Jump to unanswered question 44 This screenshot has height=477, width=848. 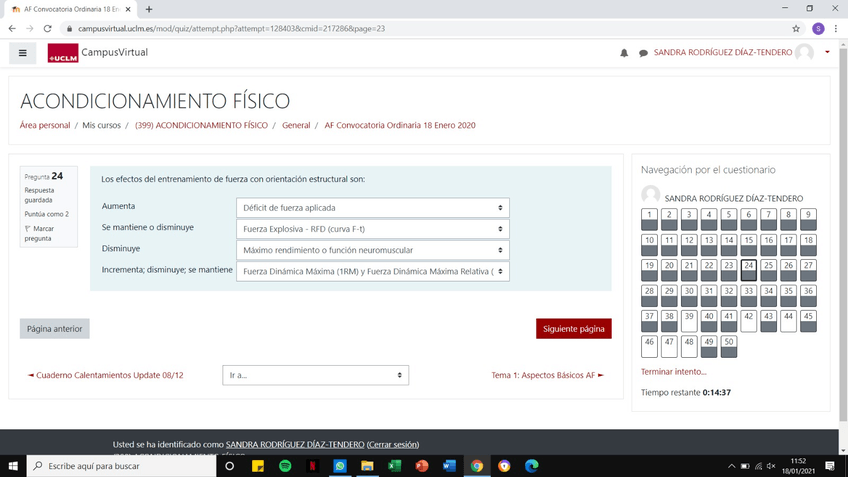point(788,321)
